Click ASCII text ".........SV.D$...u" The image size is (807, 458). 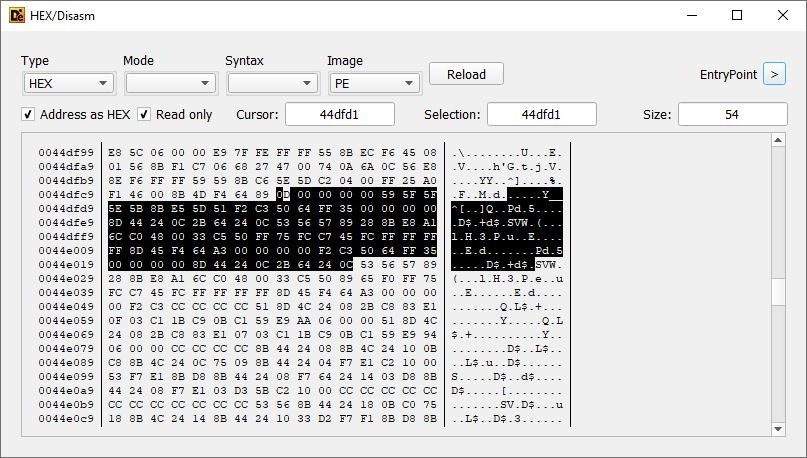coord(507,404)
